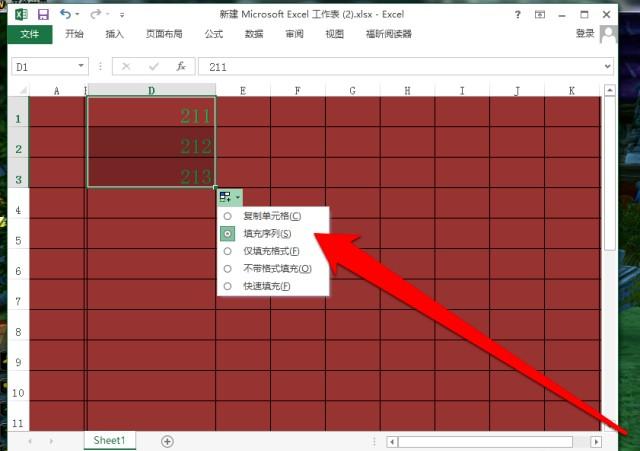The height and width of the screenshot is (451, 640).
Task: Open the 福昕阅读器 tab
Action: coord(389,34)
